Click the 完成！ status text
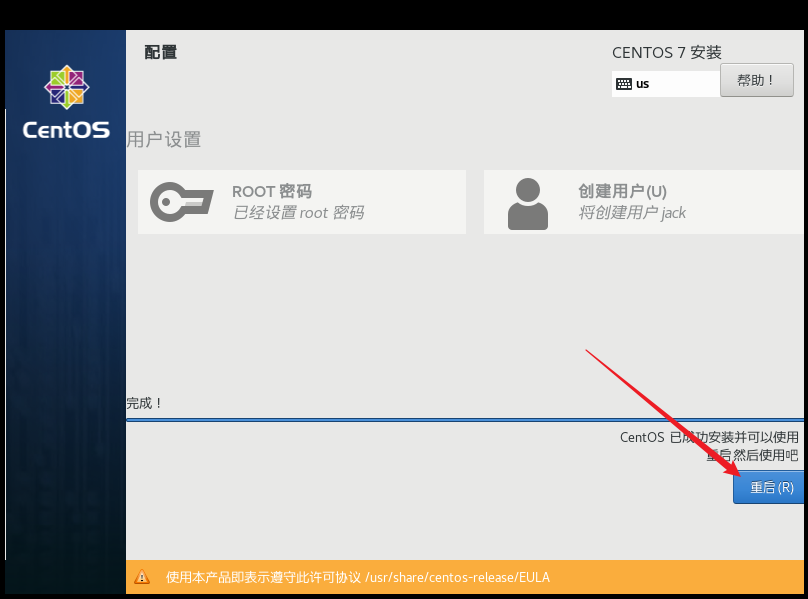Viewport: 808px width, 599px height. click(145, 403)
